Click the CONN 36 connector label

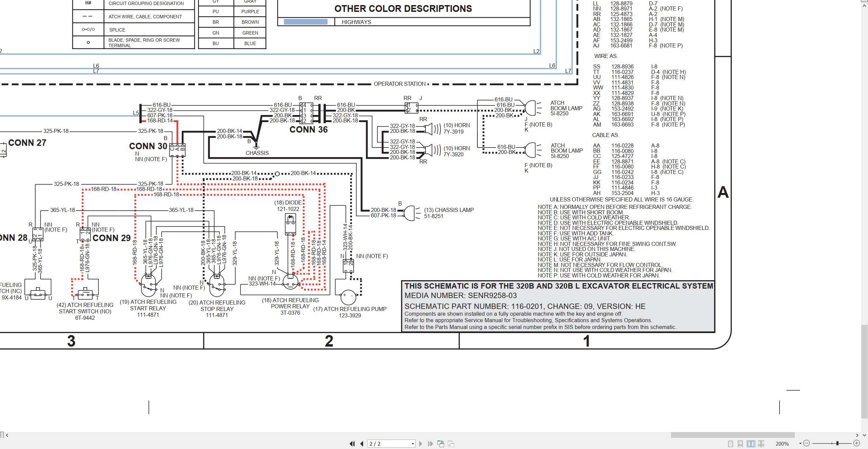pos(309,130)
